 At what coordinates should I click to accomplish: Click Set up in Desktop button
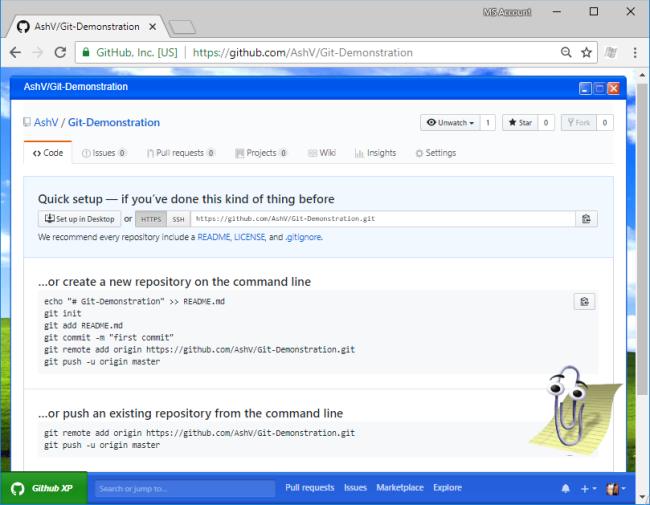pyautogui.click(x=80, y=219)
